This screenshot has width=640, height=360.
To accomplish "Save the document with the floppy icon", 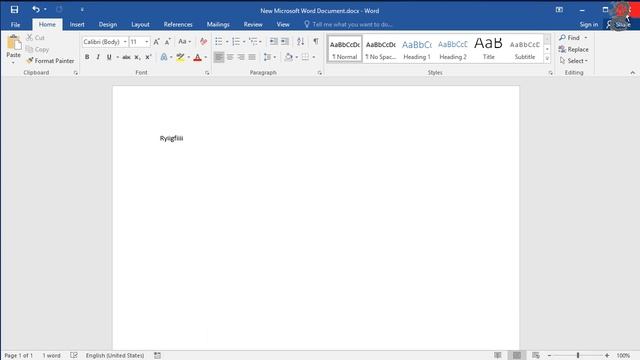I will point(14,9).
